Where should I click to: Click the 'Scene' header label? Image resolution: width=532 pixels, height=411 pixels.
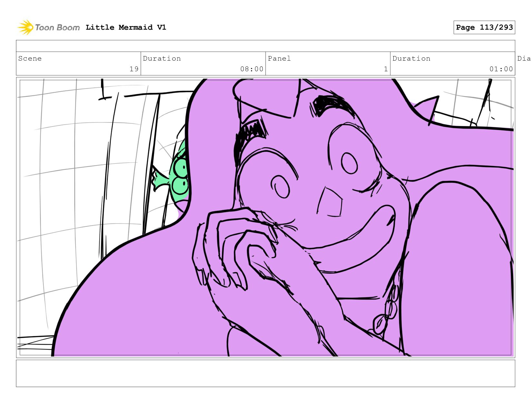click(x=30, y=58)
